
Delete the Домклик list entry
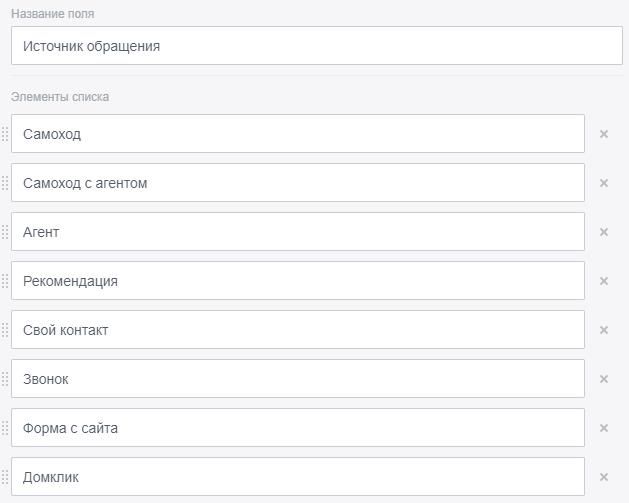(x=604, y=477)
